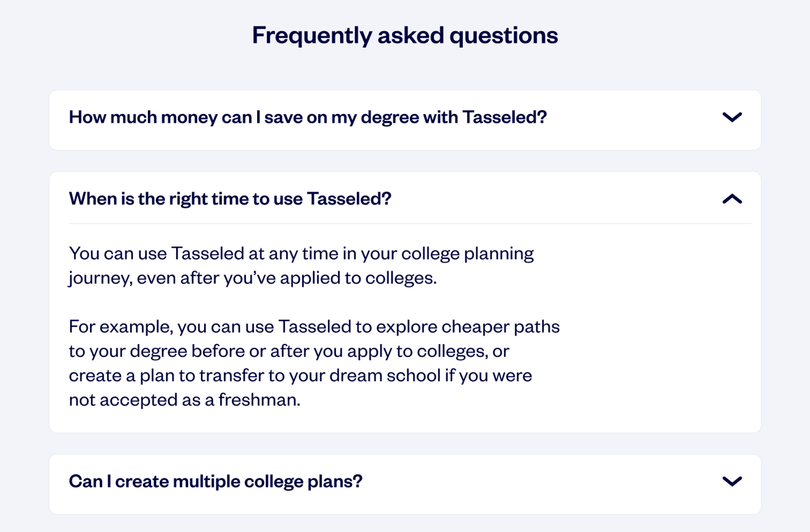The image size is (810, 532).
Task: Expand the "How much money can I save" chevron
Action: pos(732,117)
